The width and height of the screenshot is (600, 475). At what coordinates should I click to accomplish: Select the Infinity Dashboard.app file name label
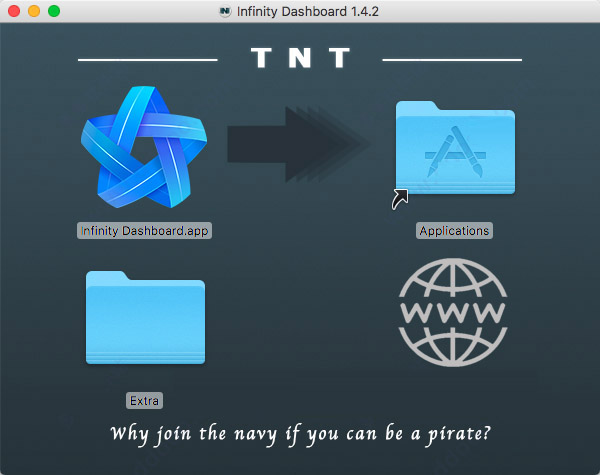click(144, 231)
